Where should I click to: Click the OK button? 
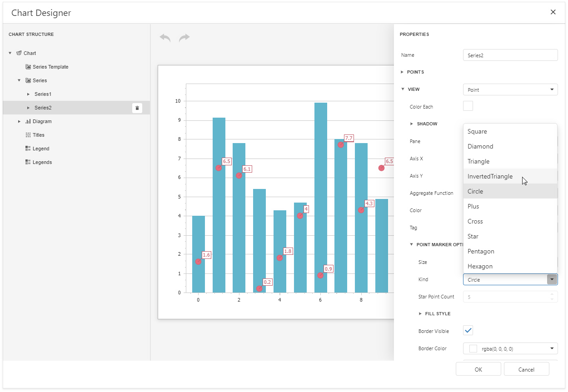(478, 369)
